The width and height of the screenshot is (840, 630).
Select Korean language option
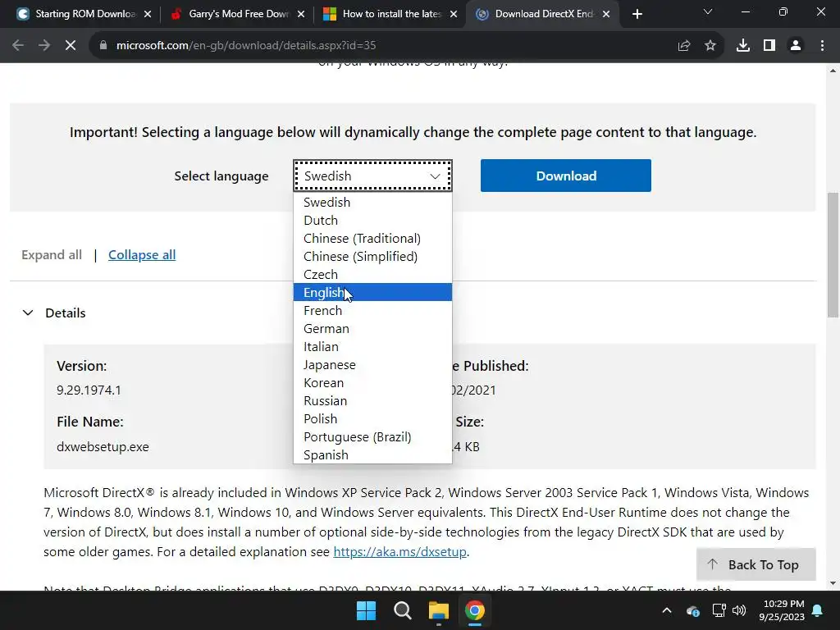pos(372,382)
